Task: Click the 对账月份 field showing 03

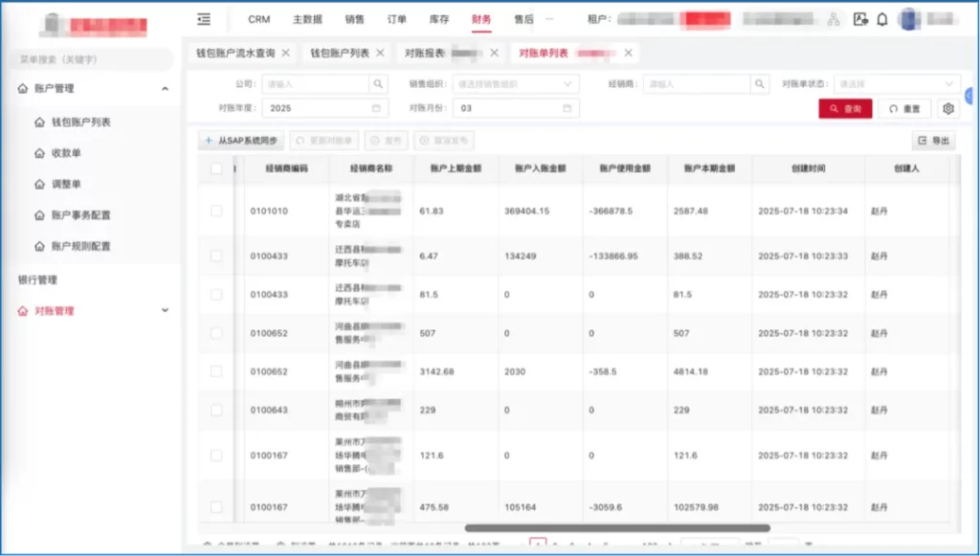Action: tap(516, 108)
